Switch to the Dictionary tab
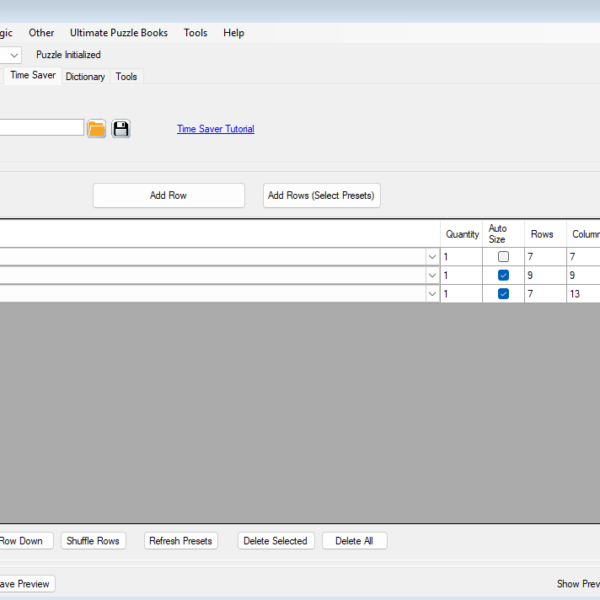 (x=85, y=76)
